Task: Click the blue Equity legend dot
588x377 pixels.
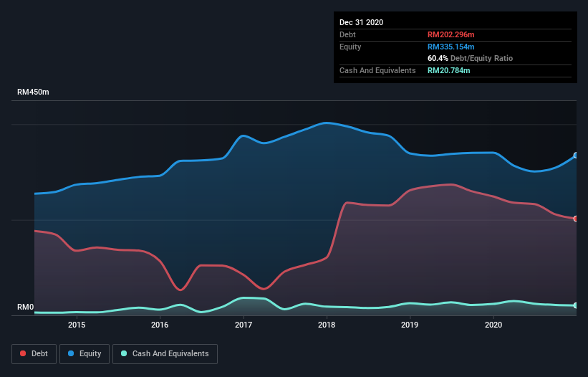Action: (71, 353)
